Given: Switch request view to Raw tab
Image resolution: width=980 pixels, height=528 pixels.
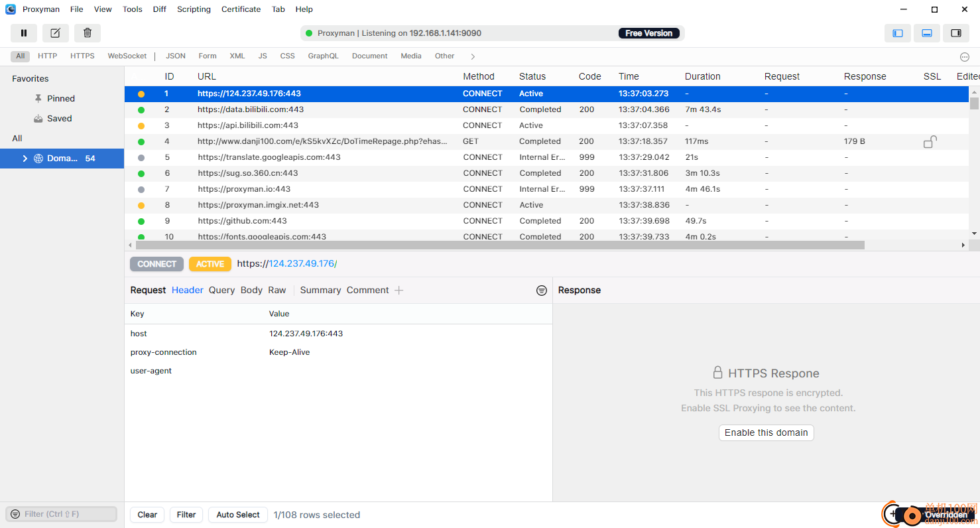Looking at the screenshot, I should pyautogui.click(x=277, y=290).
